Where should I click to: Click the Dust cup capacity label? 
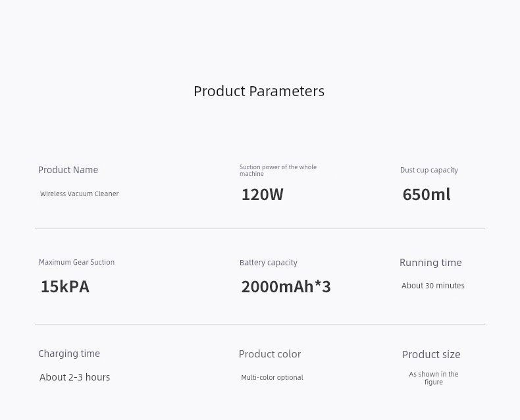click(x=429, y=171)
